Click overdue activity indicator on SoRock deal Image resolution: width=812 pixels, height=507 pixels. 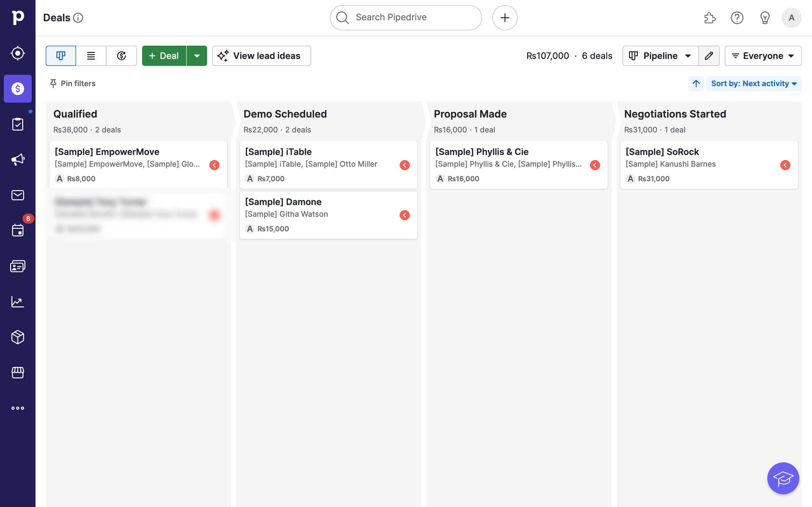[x=785, y=165]
